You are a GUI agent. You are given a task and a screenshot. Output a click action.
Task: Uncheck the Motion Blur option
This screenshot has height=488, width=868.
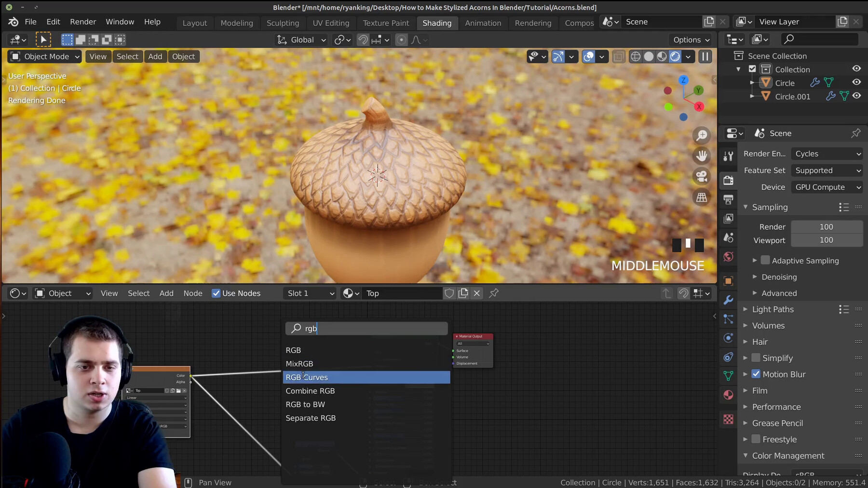(x=756, y=374)
